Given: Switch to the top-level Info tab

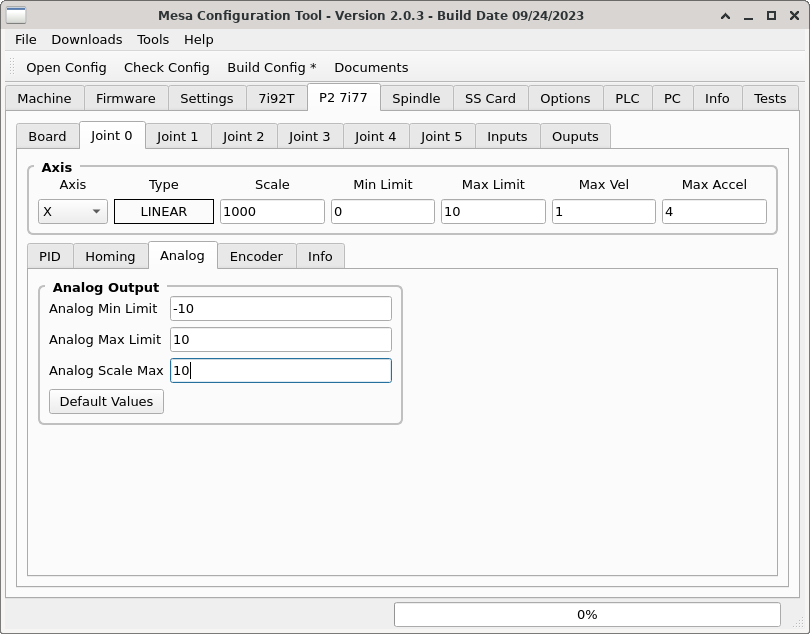Looking at the screenshot, I should 717,98.
